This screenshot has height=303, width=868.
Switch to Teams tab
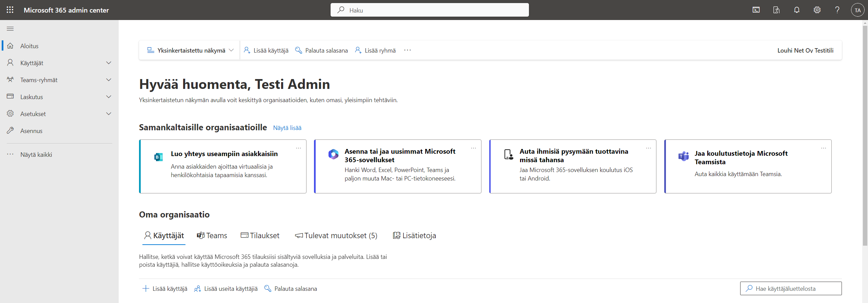click(212, 235)
